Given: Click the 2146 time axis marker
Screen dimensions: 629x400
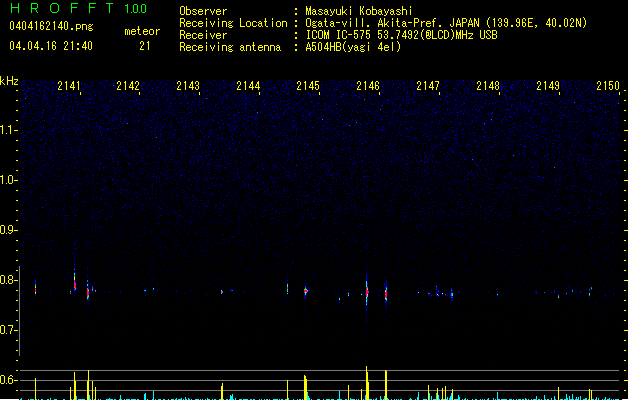Looking at the screenshot, I should click(368, 86).
